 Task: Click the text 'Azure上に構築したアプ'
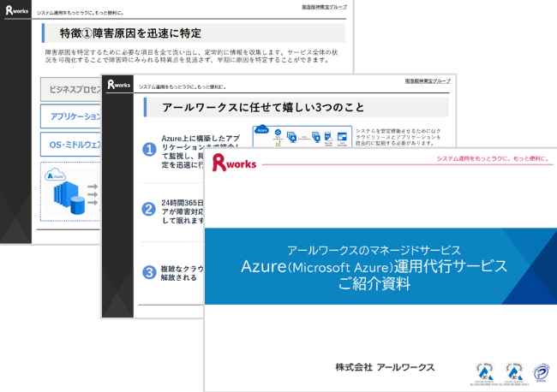[x=201, y=138]
